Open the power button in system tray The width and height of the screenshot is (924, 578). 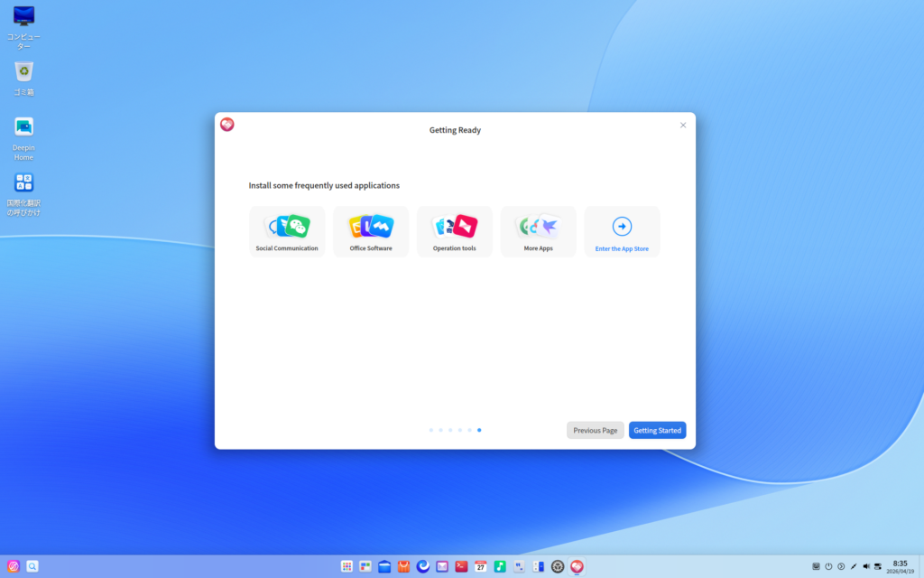[828, 566]
